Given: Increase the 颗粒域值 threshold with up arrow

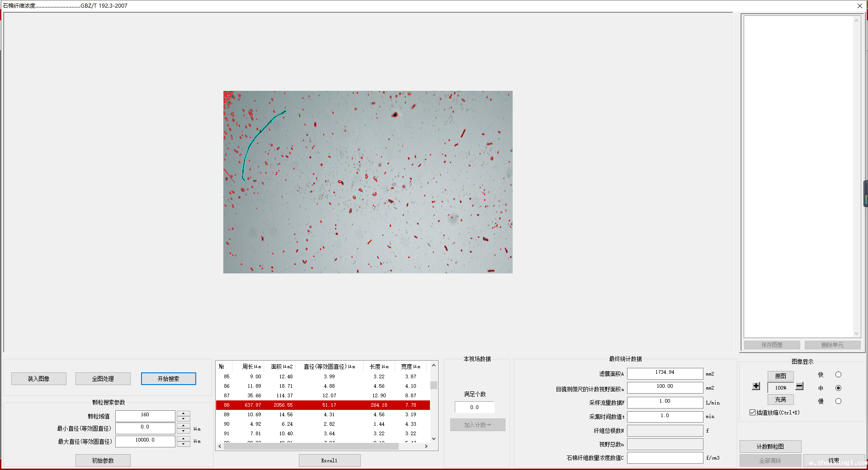Looking at the screenshot, I should click(183, 413).
